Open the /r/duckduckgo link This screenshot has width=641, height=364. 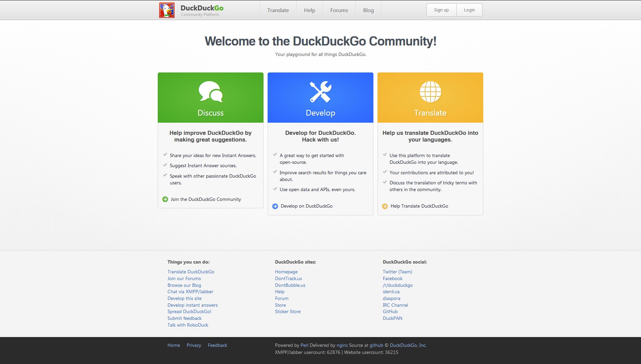(398, 285)
